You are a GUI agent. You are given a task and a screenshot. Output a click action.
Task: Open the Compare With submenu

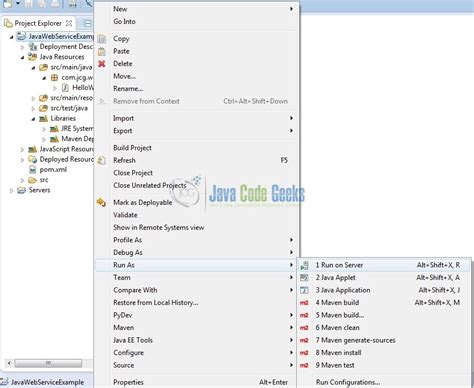[197, 290]
